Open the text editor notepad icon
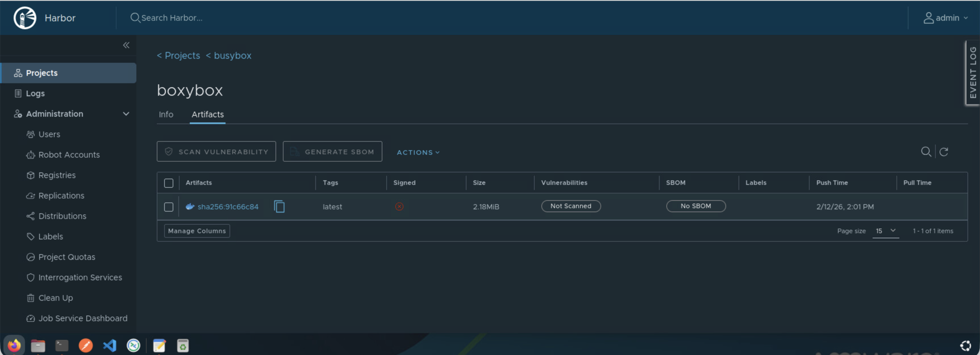 [x=159, y=346]
